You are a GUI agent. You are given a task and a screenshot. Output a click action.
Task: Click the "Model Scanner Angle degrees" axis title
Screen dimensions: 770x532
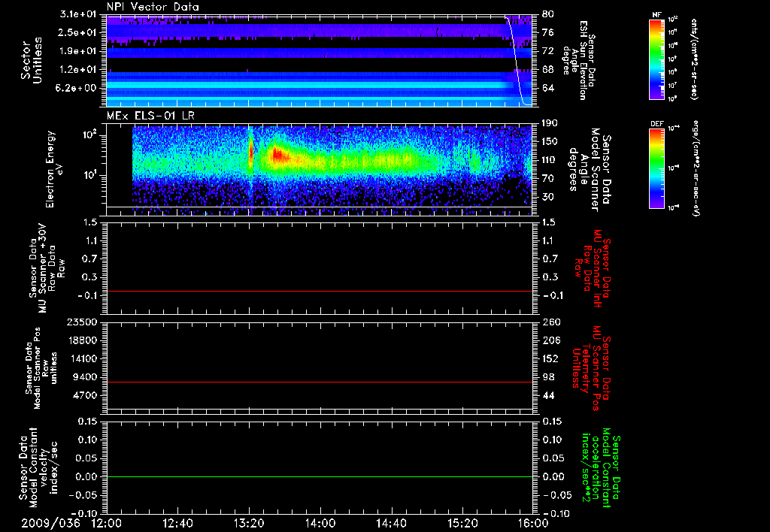pyautogui.click(x=591, y=169)
